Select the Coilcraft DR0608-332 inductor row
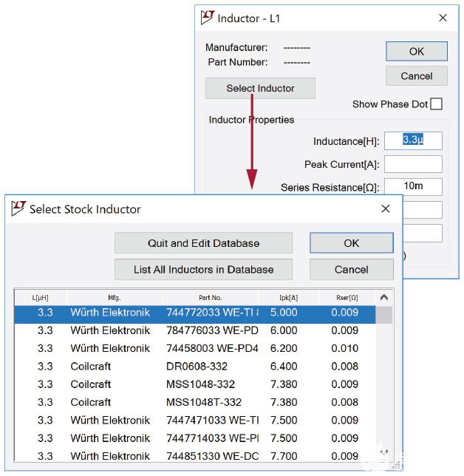The height and width of the screenshot is (476, 464). click(x=196, y=367)
